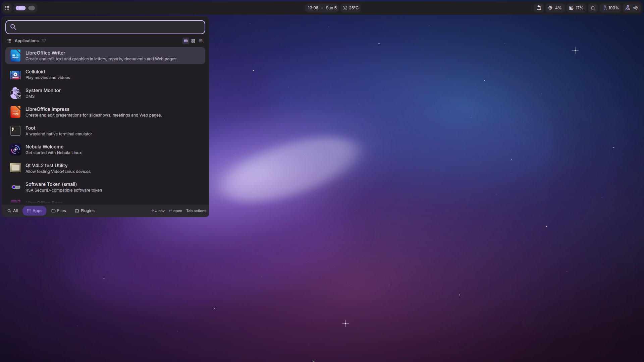This screenshot has width=644, height=362.
Task: Switch to the inactive gray workspace pill
Action: [32, 8]
